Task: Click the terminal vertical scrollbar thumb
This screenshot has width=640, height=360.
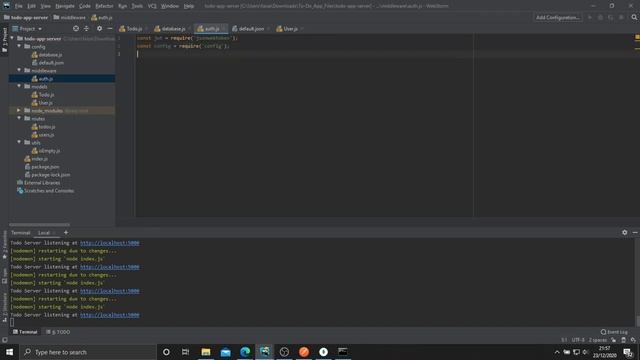Action: click(637, 321)
